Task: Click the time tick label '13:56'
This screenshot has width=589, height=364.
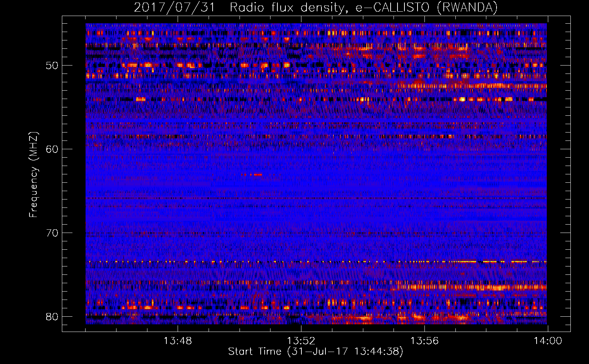Action: (424, 341)
